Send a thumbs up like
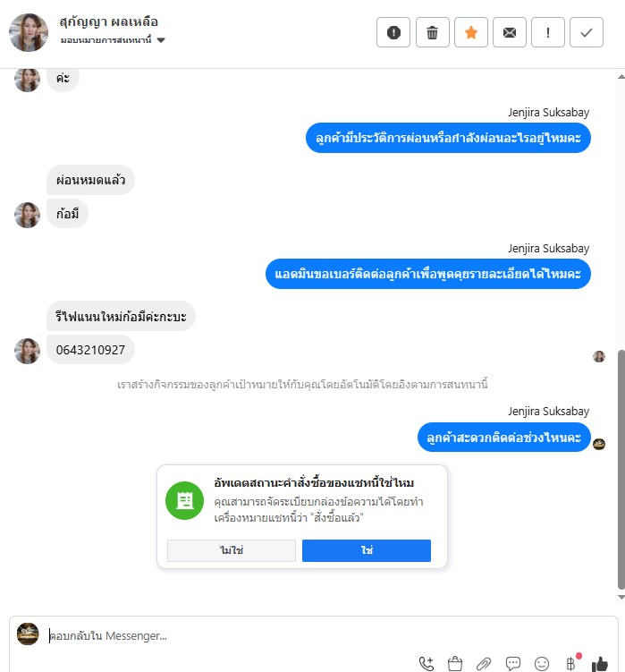The image size is (625, 672). 599,664
